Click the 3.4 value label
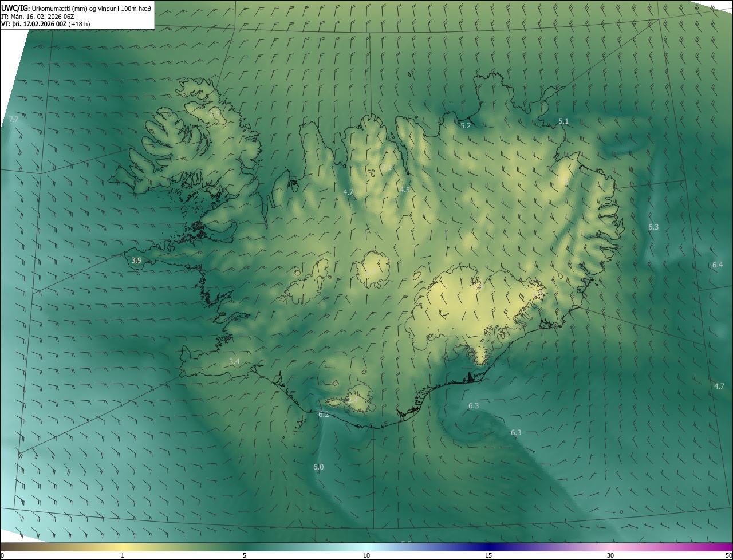The image size is (733, 560). 234,361
